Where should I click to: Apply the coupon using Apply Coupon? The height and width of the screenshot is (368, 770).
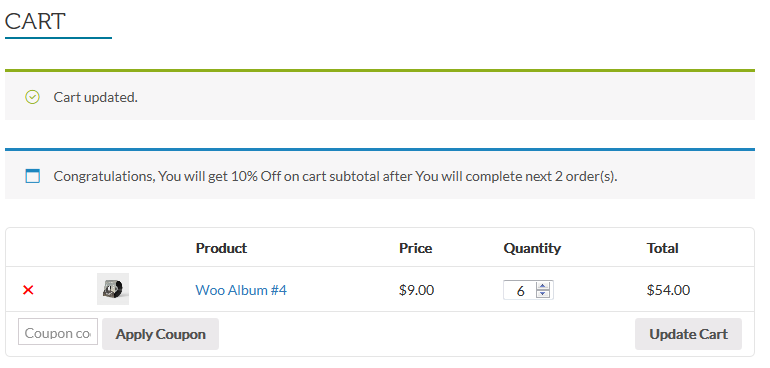coord(161,334)
